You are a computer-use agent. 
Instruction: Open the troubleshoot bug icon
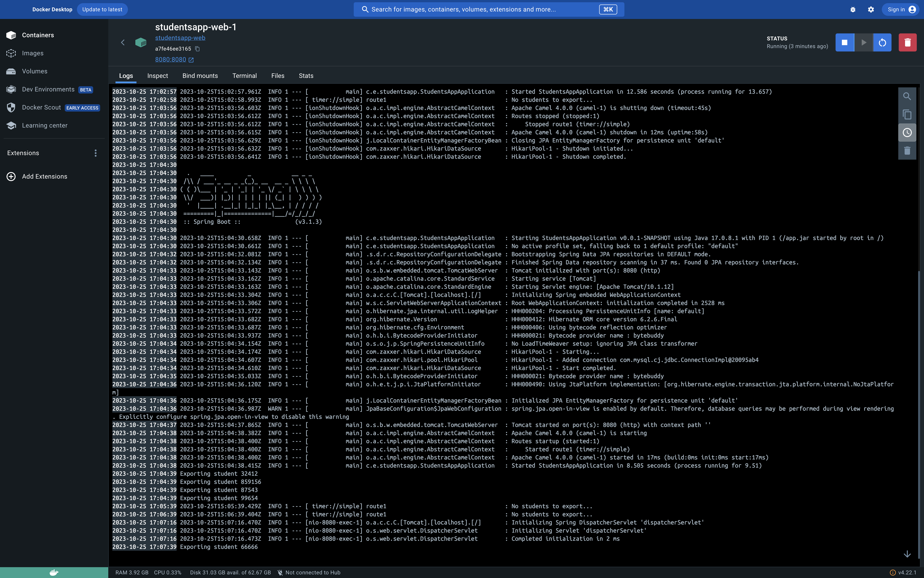click(x=852, y=9)
